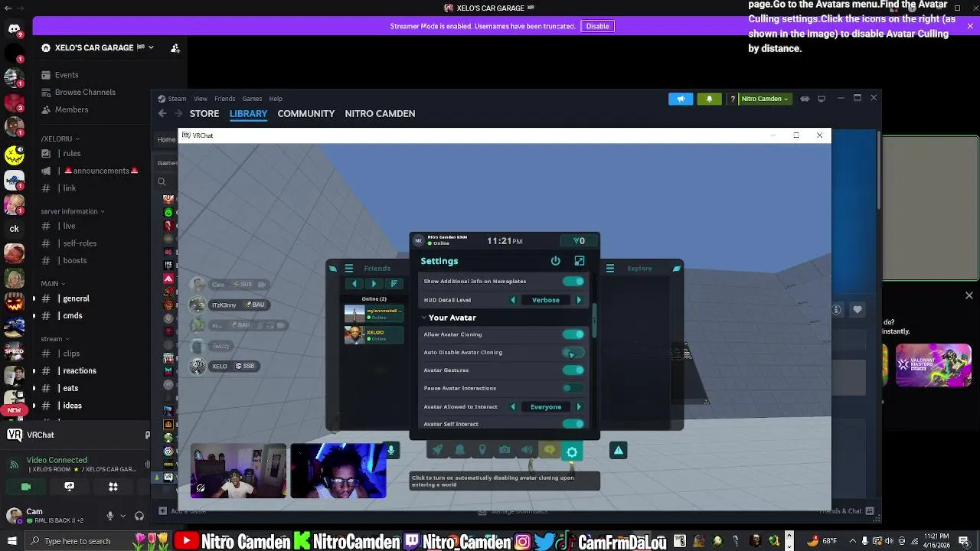980x551 pixels.
Task: Open the VRChat notifications bell tab
Action: point(459,450)
